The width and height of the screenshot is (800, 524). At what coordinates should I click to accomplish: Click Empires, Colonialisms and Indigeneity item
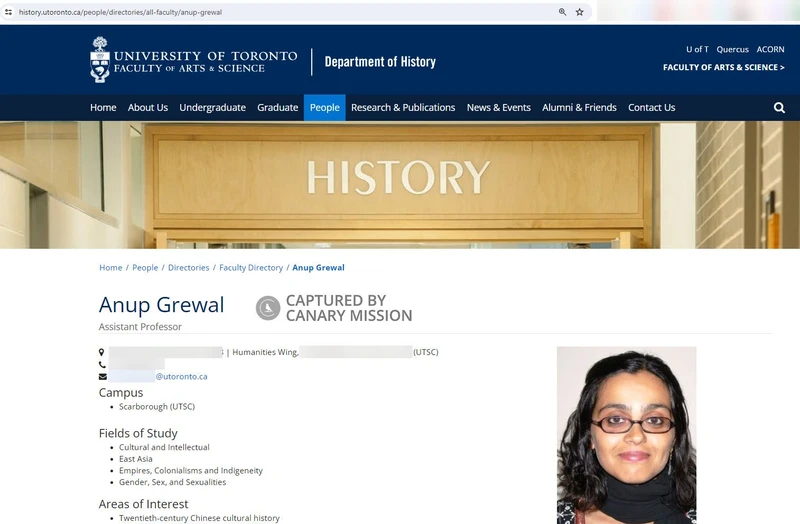coord(191,470)
